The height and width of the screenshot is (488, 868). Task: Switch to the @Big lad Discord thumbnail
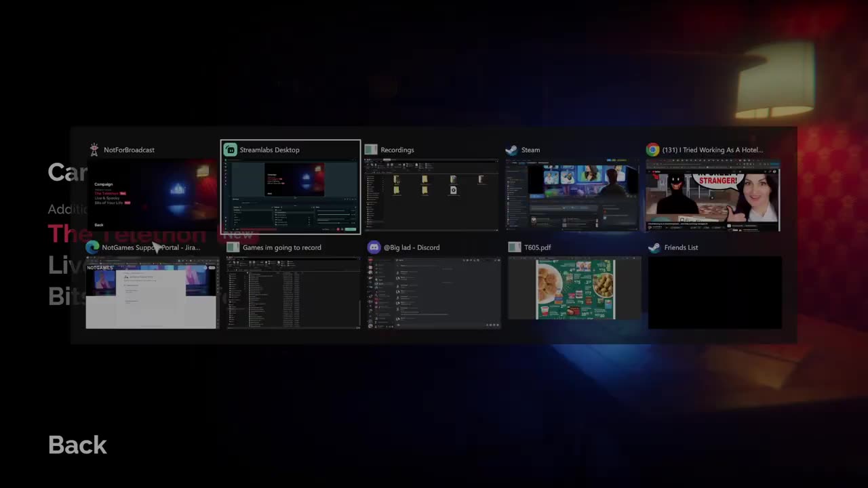[434, 293]
